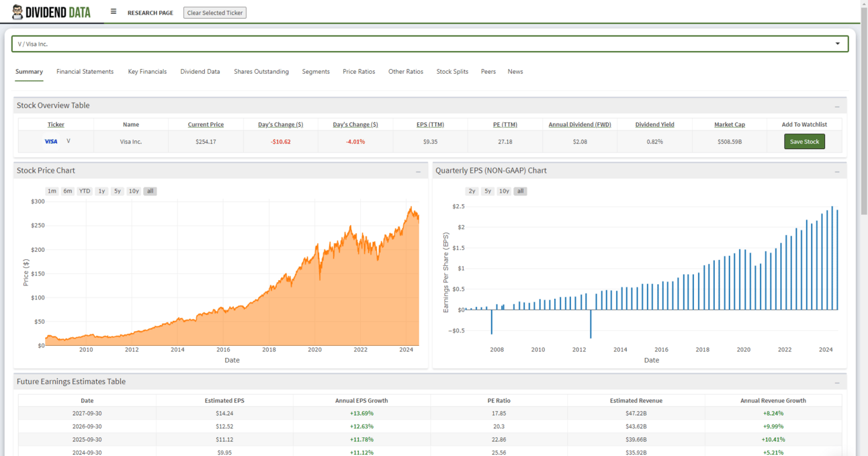Collapse the Stock Price Chart panel
Screen dimensions: 868x456
(418, 171)
